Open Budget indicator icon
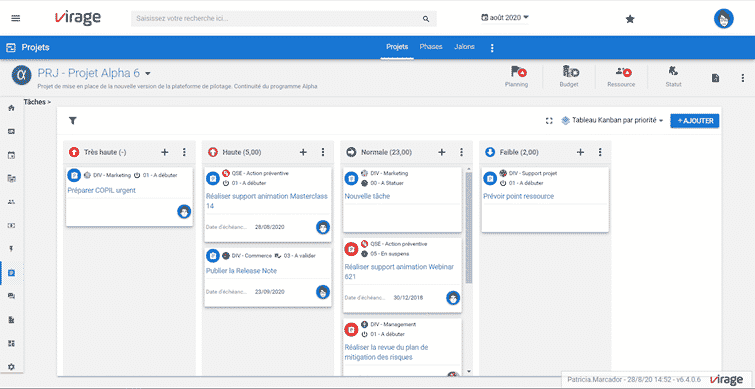Screen dimensions: 755x389 coord(571,72)
